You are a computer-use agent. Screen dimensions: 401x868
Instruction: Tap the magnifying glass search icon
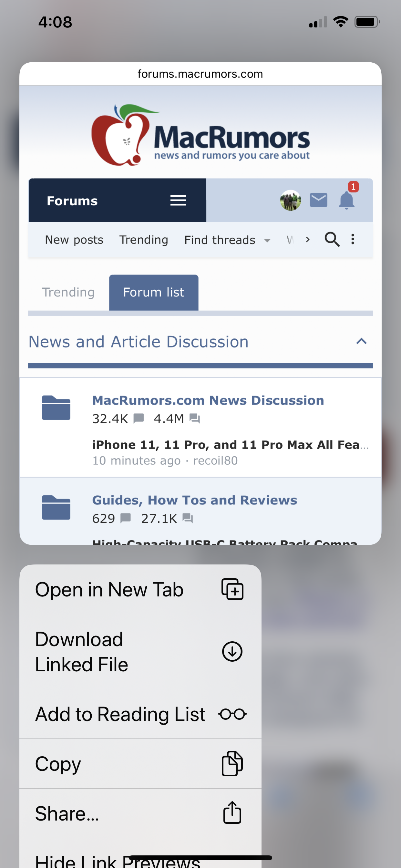332,240
